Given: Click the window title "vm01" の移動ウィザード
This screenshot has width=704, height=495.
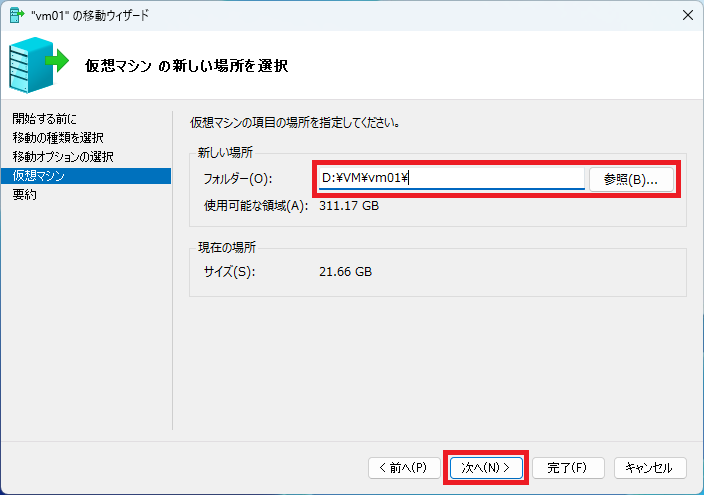Looking at the screenshot, I should coord(90,15).
